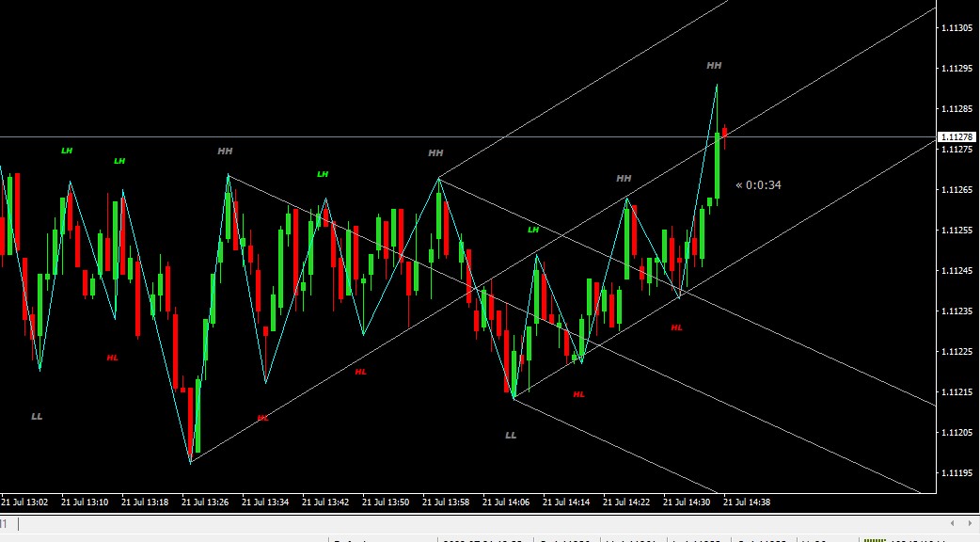This screenshot has width=980, height=542.
Task: Click the time axis label 21 Jul 14:30
Action: point(687,502)
